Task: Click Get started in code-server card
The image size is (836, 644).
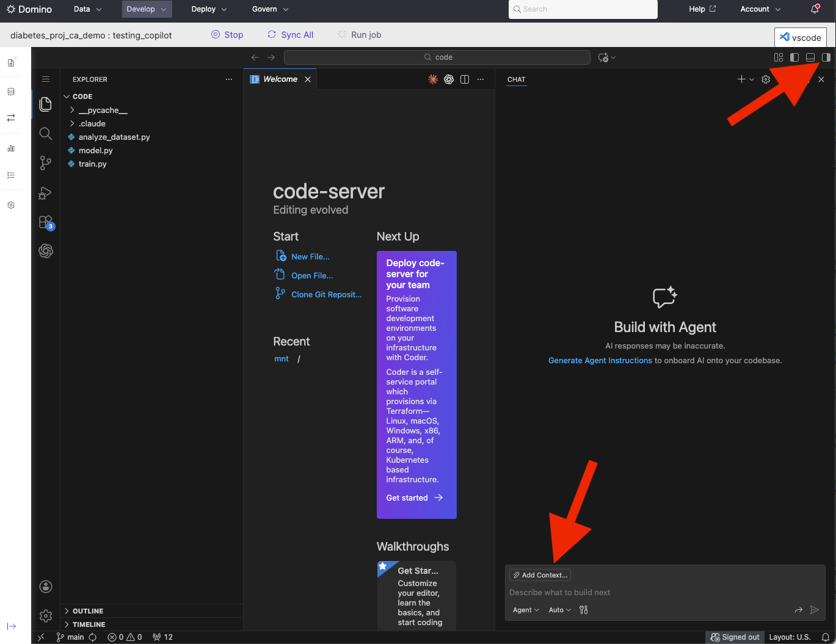Action: (x=415, y=498)
